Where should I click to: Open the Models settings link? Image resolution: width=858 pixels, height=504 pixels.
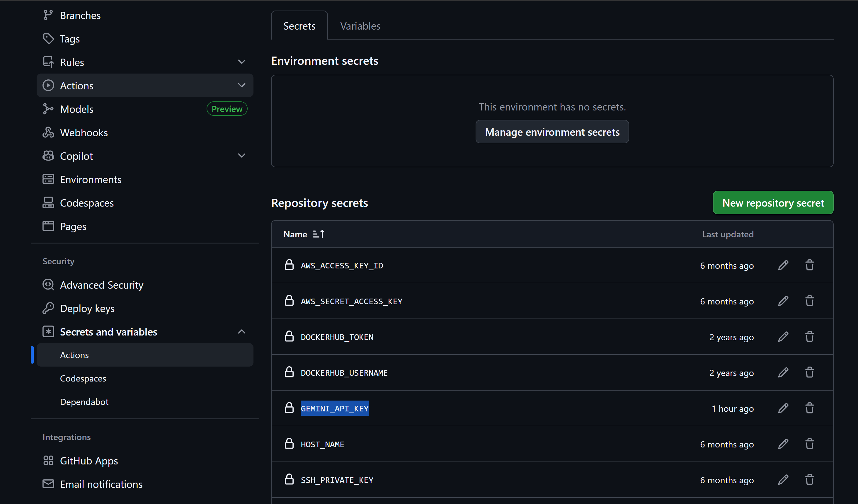click(x=76, y=109)
